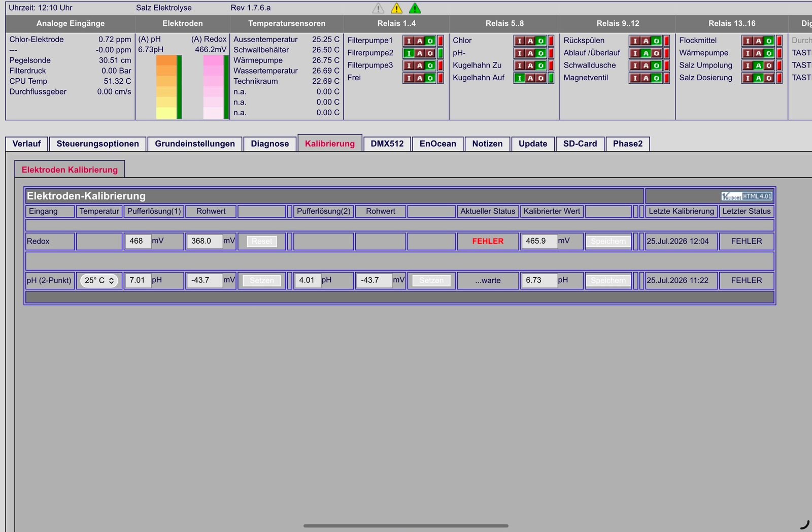
Task: Set Rückspülen relay to I (on)
Action: 635,41
